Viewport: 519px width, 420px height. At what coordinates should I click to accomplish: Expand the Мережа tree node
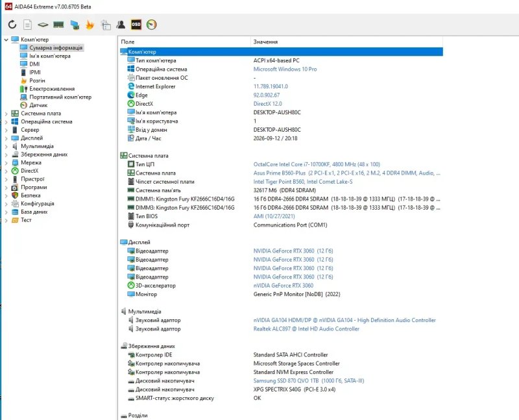click(x=6, y=163)
